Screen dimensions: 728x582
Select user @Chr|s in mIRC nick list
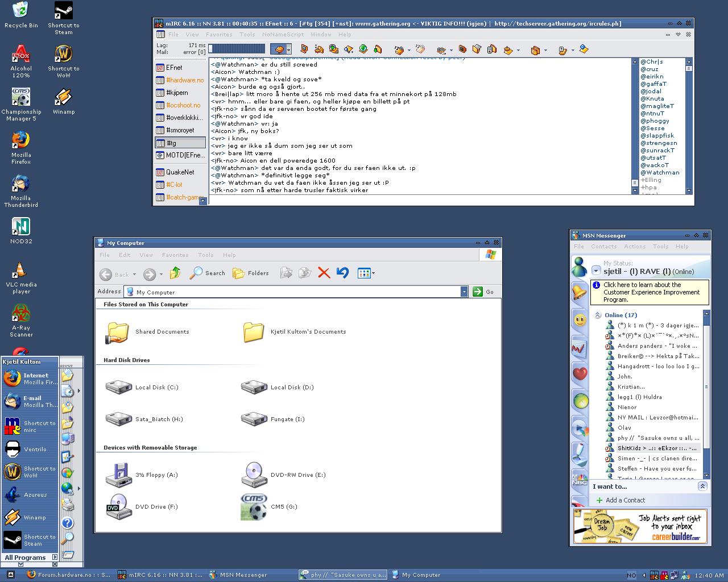651,62
